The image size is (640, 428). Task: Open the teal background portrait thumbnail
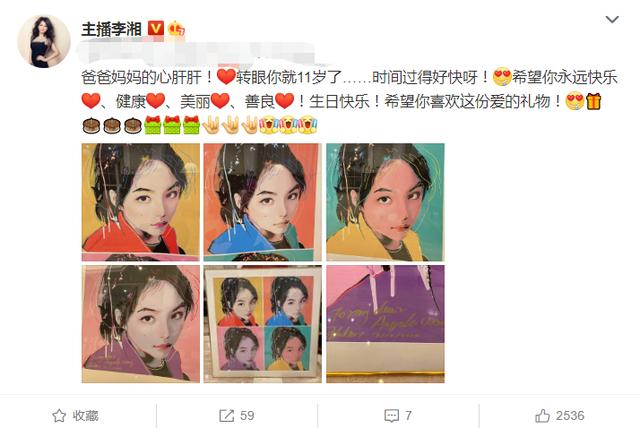click(385, 202)
